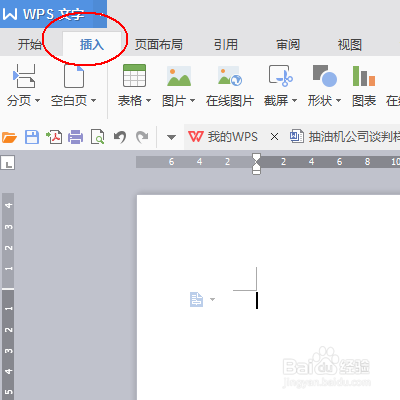Expand the paste options dropdown arrow
400x400 pixels.
click(x=212, y=299)
